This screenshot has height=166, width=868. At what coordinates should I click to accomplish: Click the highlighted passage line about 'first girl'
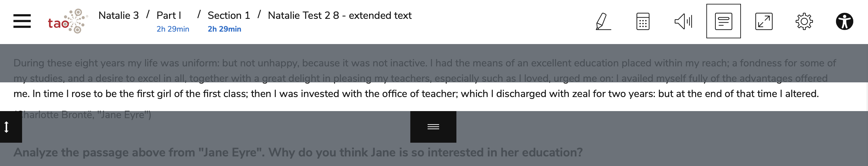pos(416,94)
